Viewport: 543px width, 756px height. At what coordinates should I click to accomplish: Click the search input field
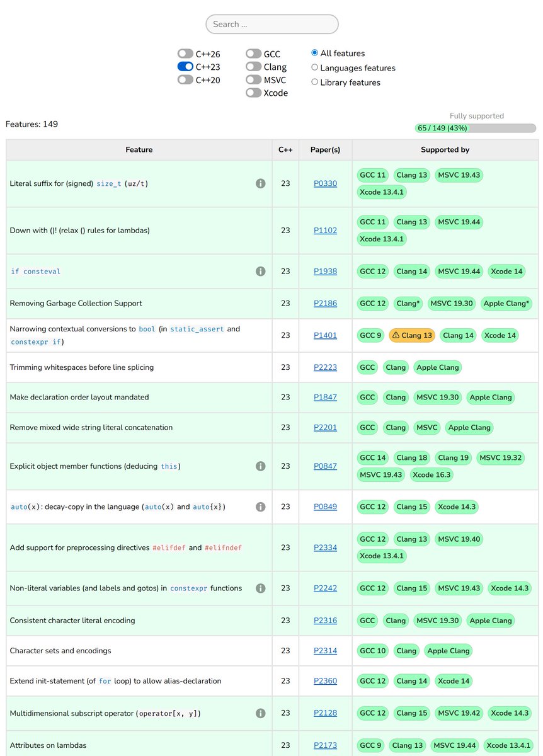[x=271, y=24]
